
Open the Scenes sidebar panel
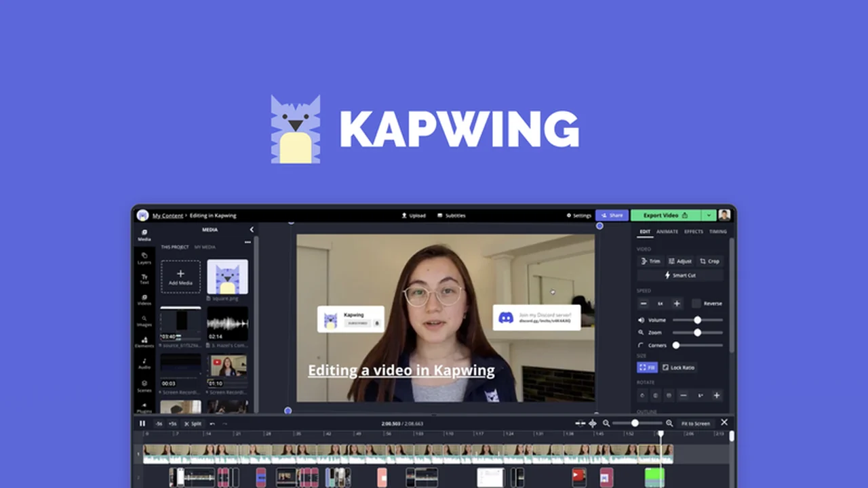(144, 386)
